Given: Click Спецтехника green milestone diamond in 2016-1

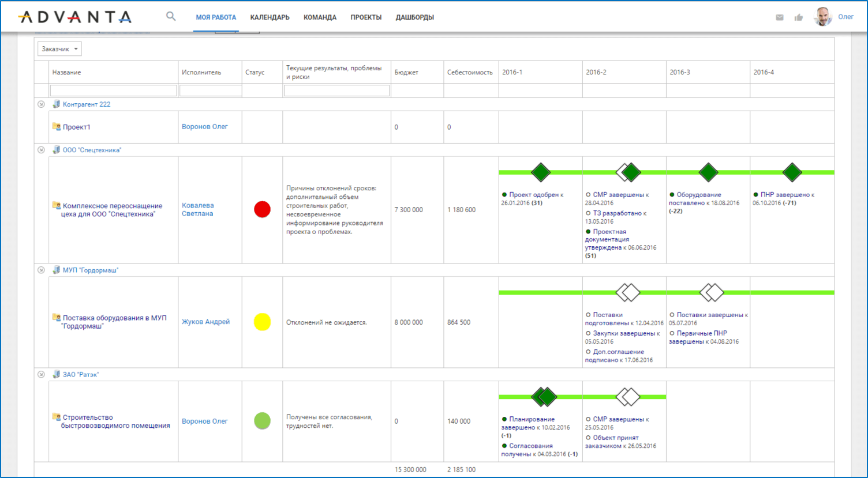Looking at the screenshot, I should click(541, 172).
